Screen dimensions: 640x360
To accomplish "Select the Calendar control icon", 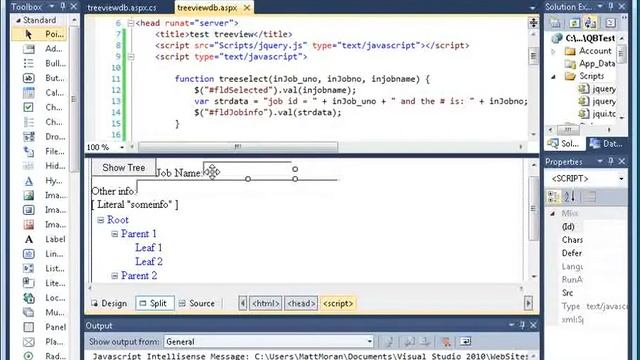I will coord(29,93).
